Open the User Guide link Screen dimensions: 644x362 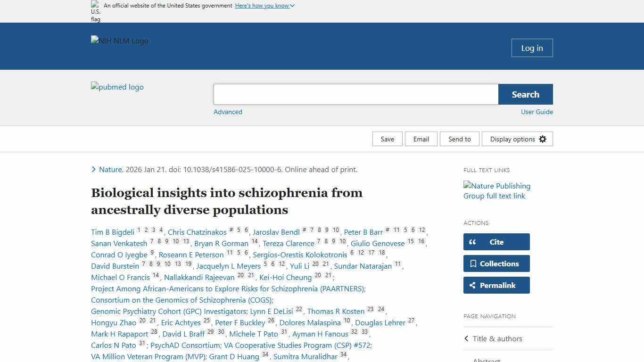point(537,112)
